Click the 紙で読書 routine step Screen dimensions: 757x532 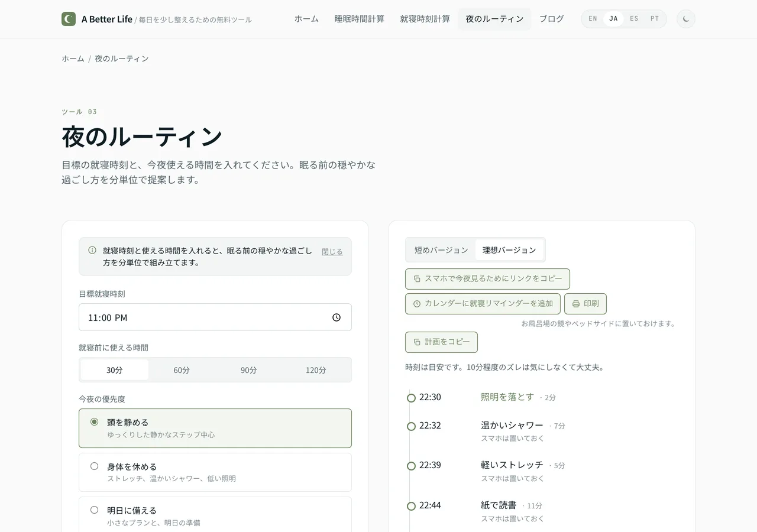499,505
